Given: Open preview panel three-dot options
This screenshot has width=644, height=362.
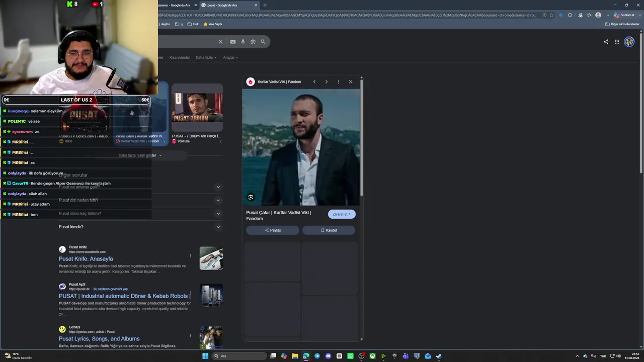Looking at the screenshot, I should pos(339,81).
